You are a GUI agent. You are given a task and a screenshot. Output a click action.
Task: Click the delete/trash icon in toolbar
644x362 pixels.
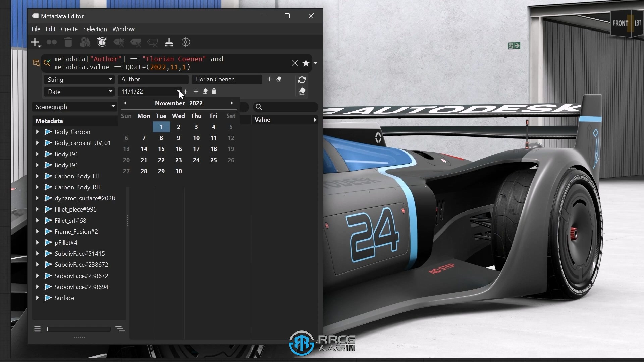(68, 42)
